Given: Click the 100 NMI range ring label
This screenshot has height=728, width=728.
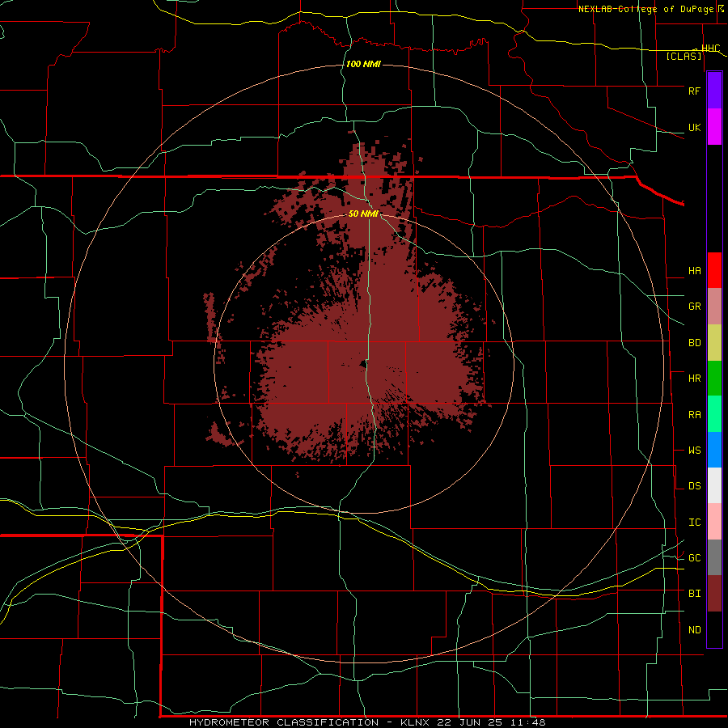Looking at the screenshot, I should coord(363,64).
